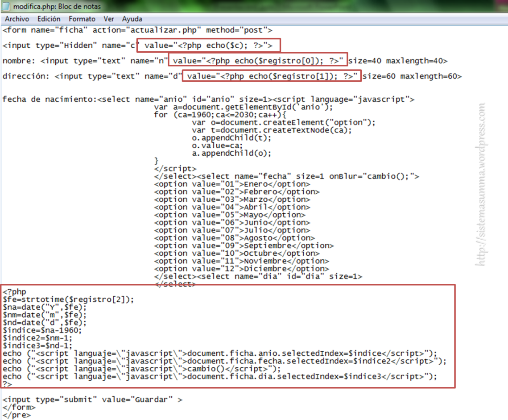
Task: Click the highlighted $registro[1] value attribute
Action: [272, 76]
